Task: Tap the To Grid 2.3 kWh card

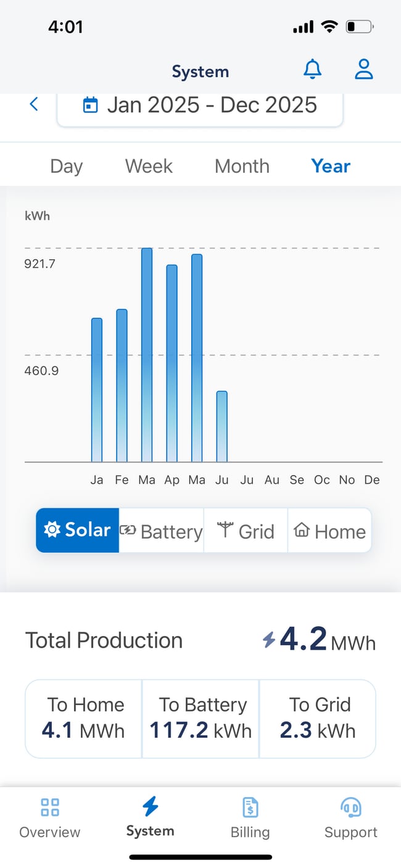Action: [x=318, y=719]
